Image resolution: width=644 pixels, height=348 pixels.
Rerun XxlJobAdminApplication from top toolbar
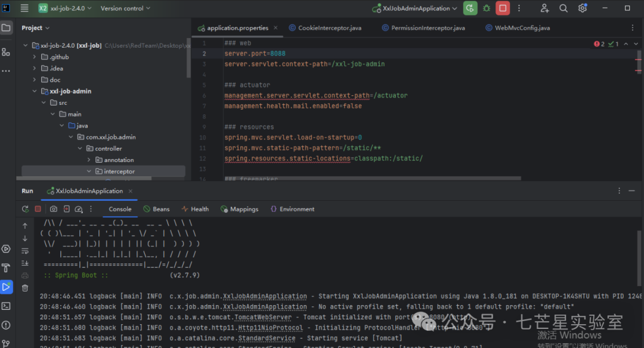[x=470, y=8]
